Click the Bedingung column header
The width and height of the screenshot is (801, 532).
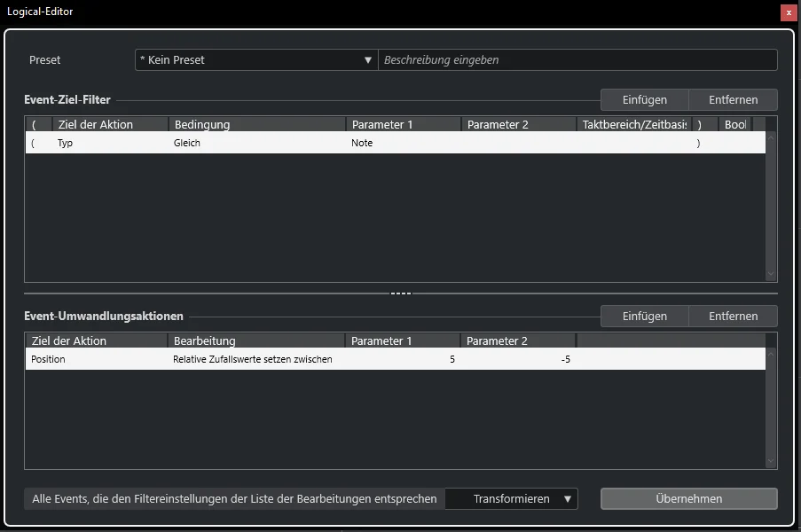[x=257, y=124]
